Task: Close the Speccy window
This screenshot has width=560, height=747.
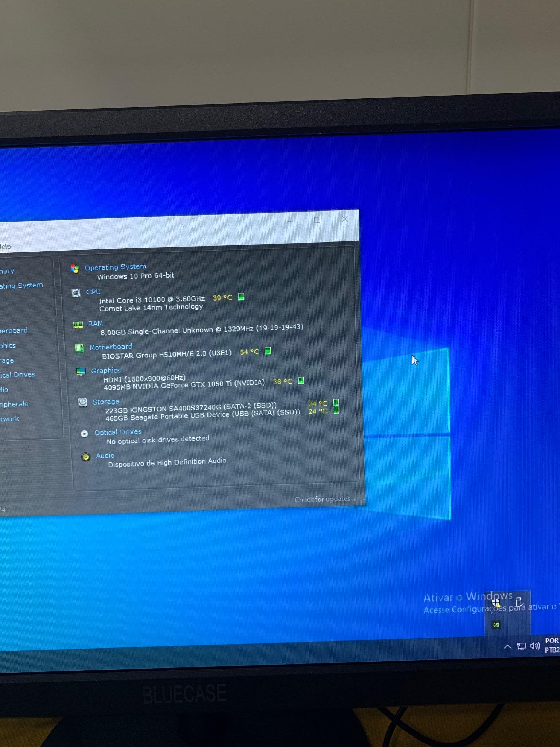Action: pos(345,219)
